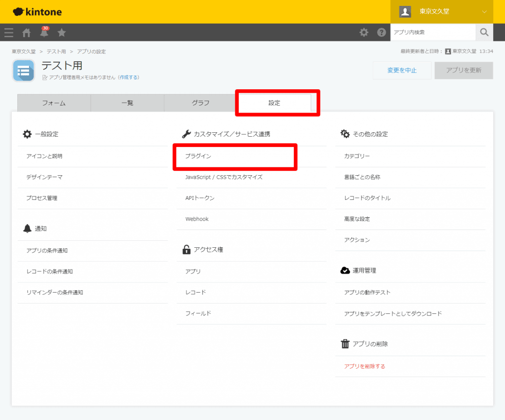Viewport: 505px width, 420px height.
Task: Open the hamburger menu icon
Action: click(9, 33)
